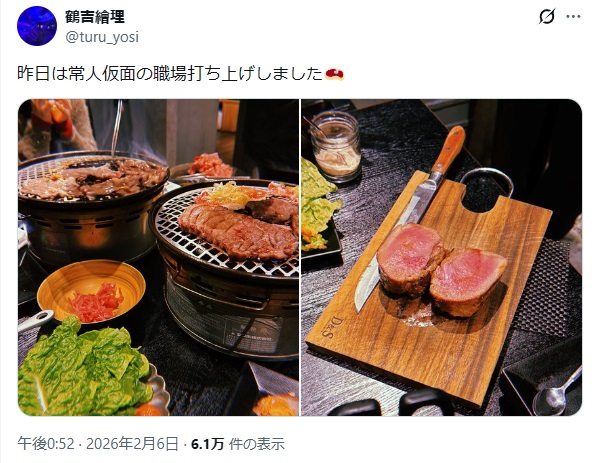Click the yellow bowl in the left photo
Screen dimensions: 598x463
pos(92,291)
